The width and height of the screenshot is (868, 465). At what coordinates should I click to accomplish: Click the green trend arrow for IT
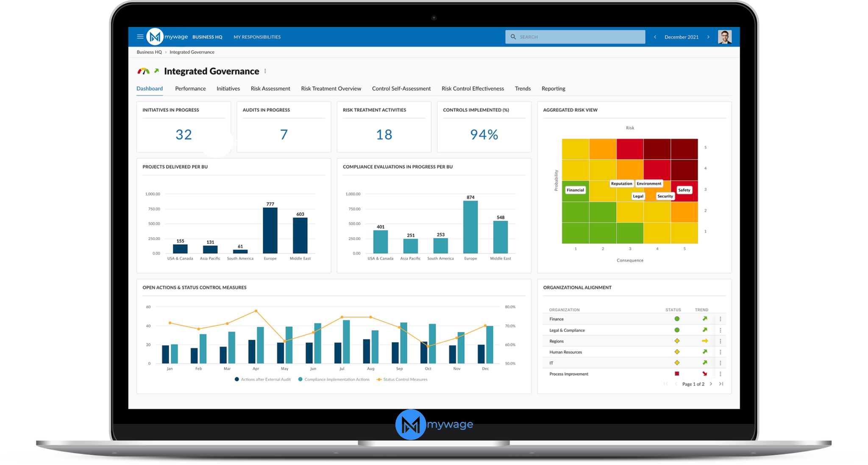coord(704,363)
